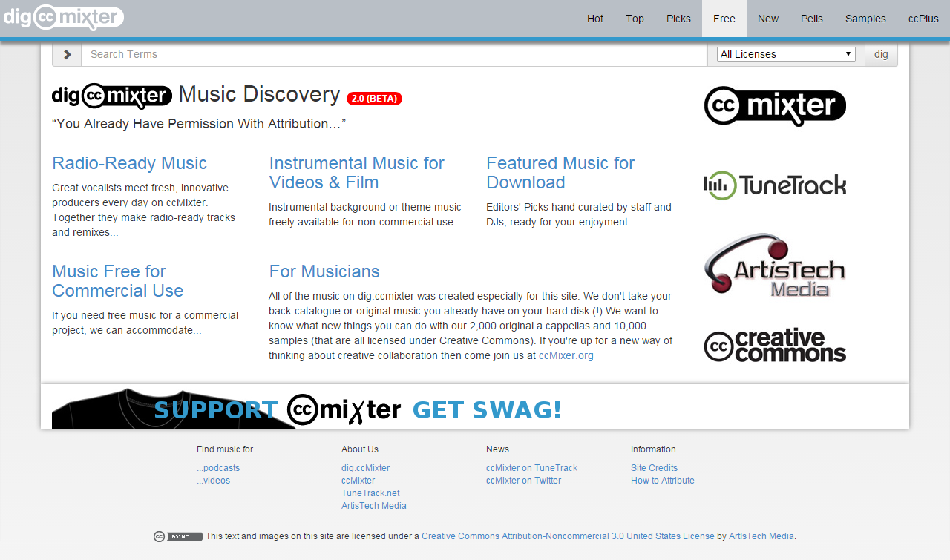This screenshot has height=560, width=950.
Task: Click the dig ccMixter logo in header
Action: (x=64, y=17)
